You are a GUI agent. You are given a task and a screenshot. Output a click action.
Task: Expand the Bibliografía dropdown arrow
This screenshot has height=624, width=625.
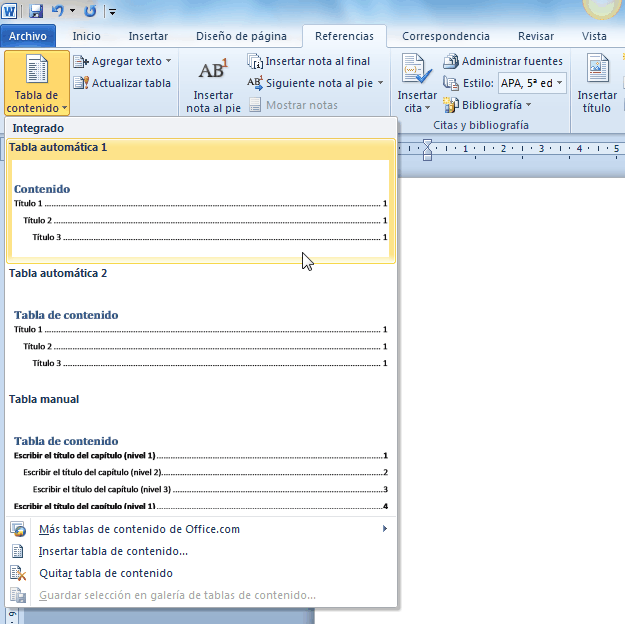tap(529, 105)
